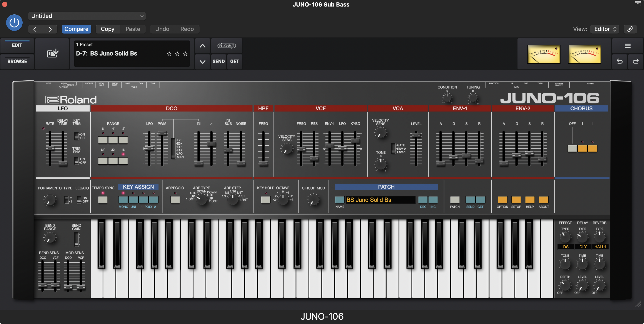Toggle LFO TRIG ENV on/off switch

pos(77,160)
